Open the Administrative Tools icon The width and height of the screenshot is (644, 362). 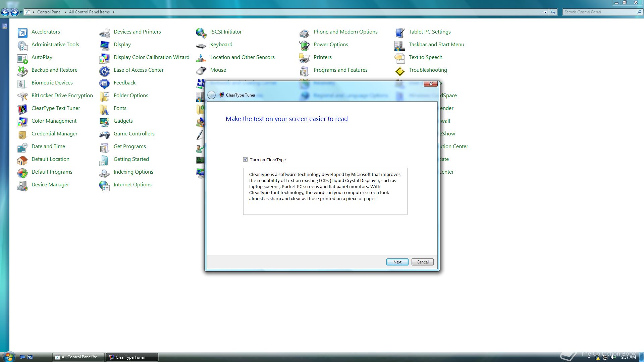(x=22, y=45)
